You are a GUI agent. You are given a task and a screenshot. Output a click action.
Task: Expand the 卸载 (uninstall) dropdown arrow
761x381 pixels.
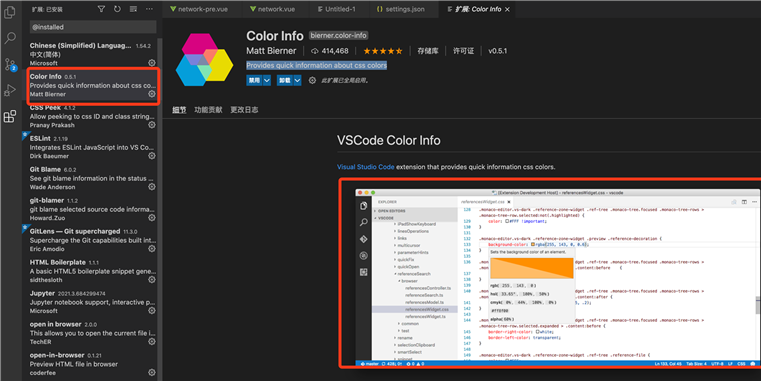pos(297,80)
